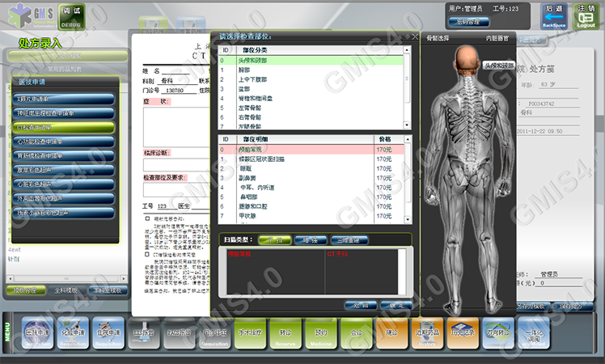
Task: Click the LIS报告 toolbar icon
Action: (x=144, y=333)
